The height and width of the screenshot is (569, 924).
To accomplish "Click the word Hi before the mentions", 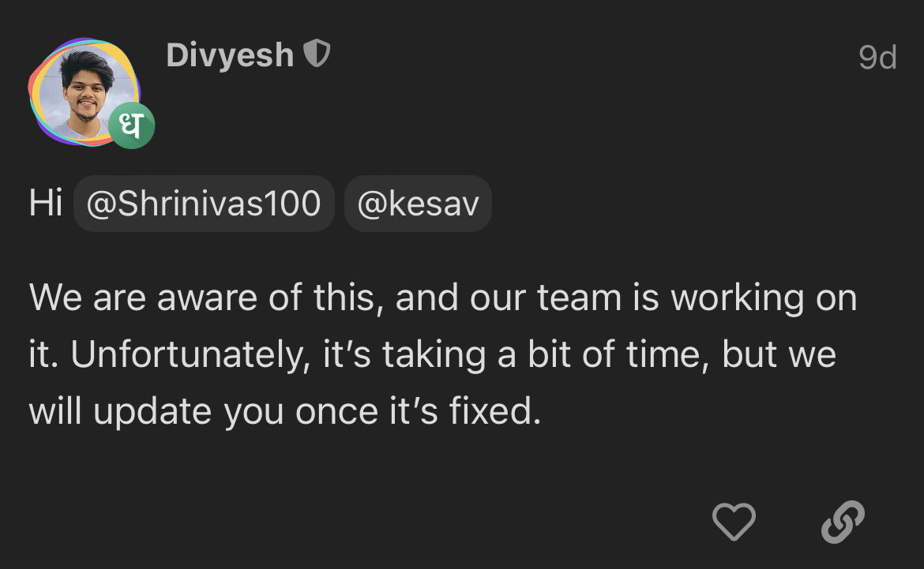I will [46, 204].
